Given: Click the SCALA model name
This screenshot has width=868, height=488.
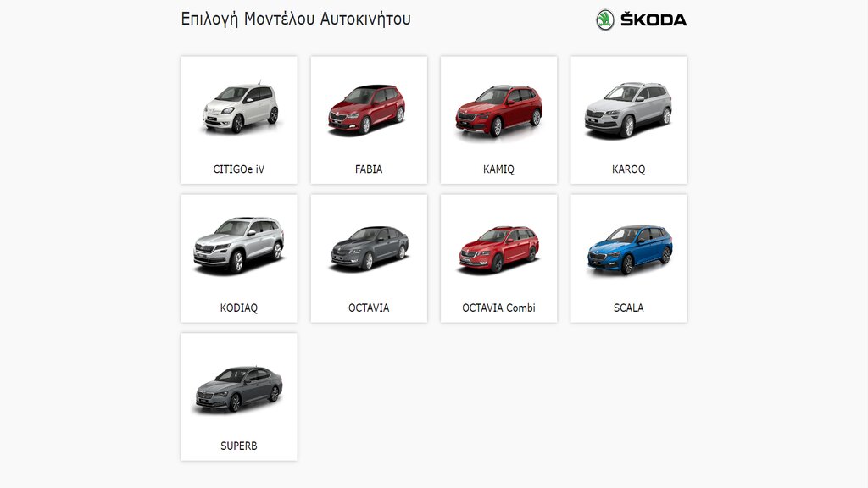Looking at the screenshot, I should click(x=629, y=308).
